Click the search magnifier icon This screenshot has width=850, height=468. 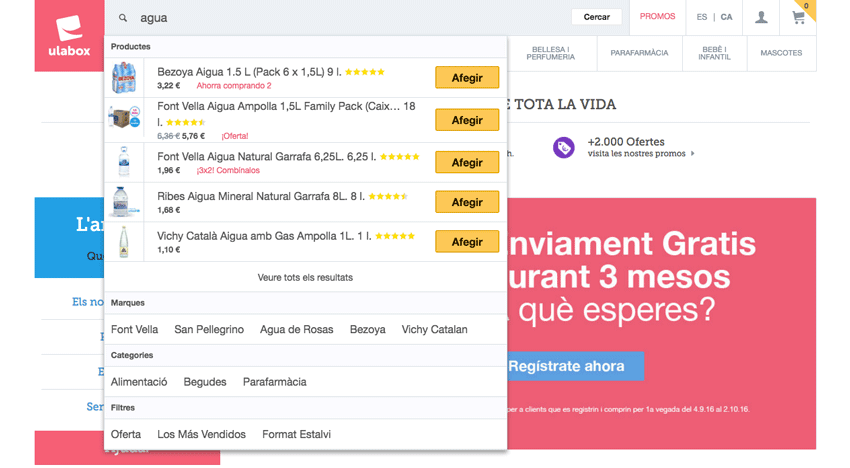click(x=123, y=18)
